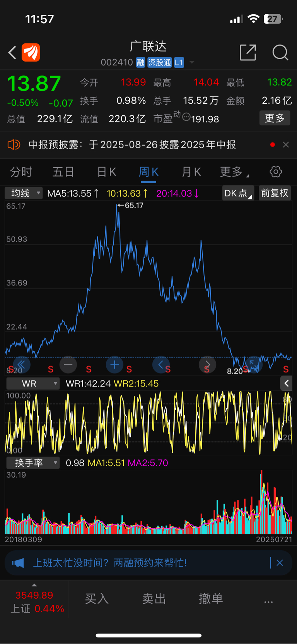
Task: Open the orange brokerage app logo
Action: [x=31, y=52]
